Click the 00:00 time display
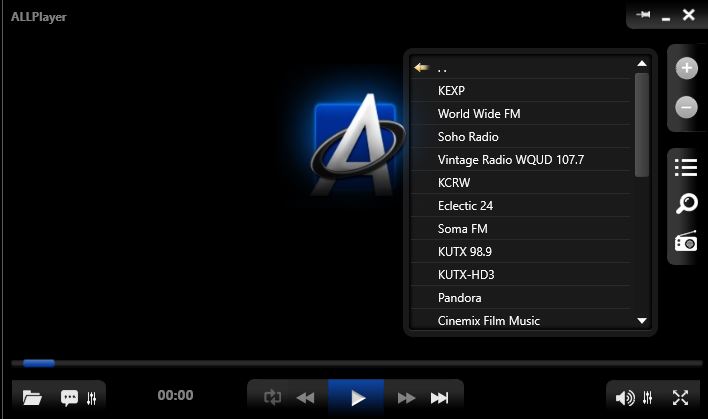The width and height of the screenshot is (708, 419). (x=175, y=395)
